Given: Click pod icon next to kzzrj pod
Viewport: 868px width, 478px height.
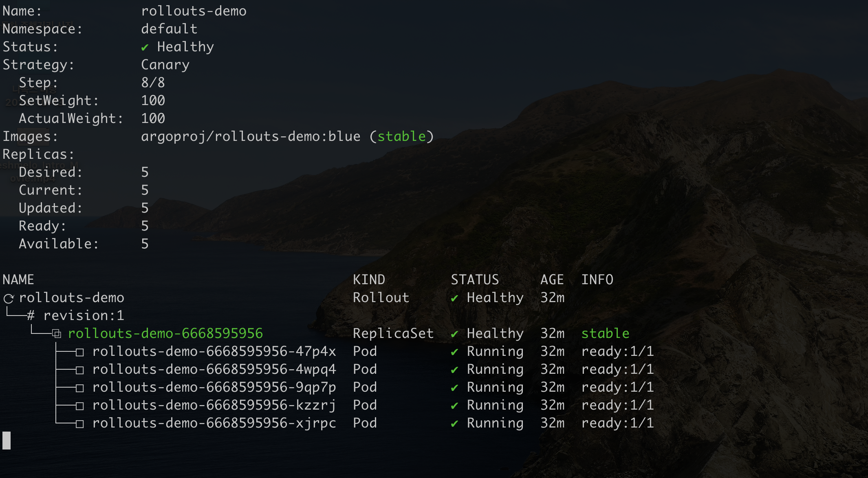Looking at the screenshot, I should coord(79,406).
